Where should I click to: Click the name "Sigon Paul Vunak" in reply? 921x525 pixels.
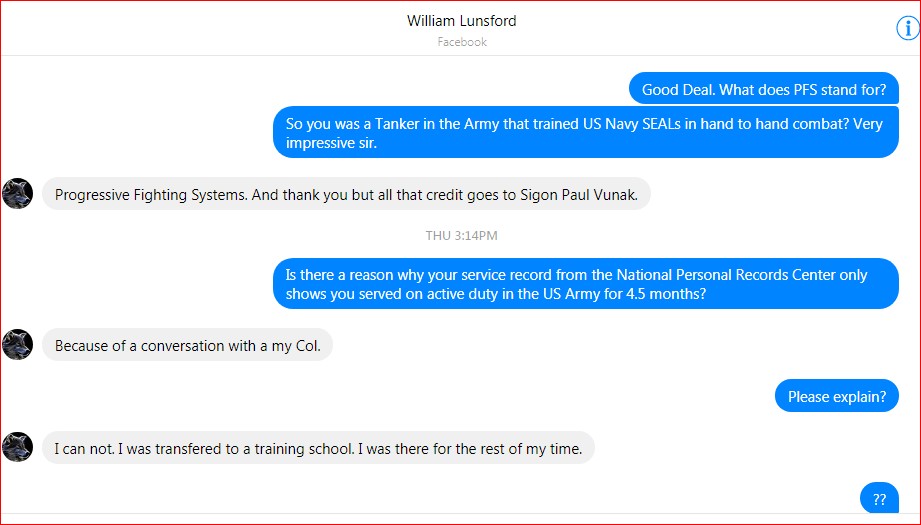pos(578,195)
